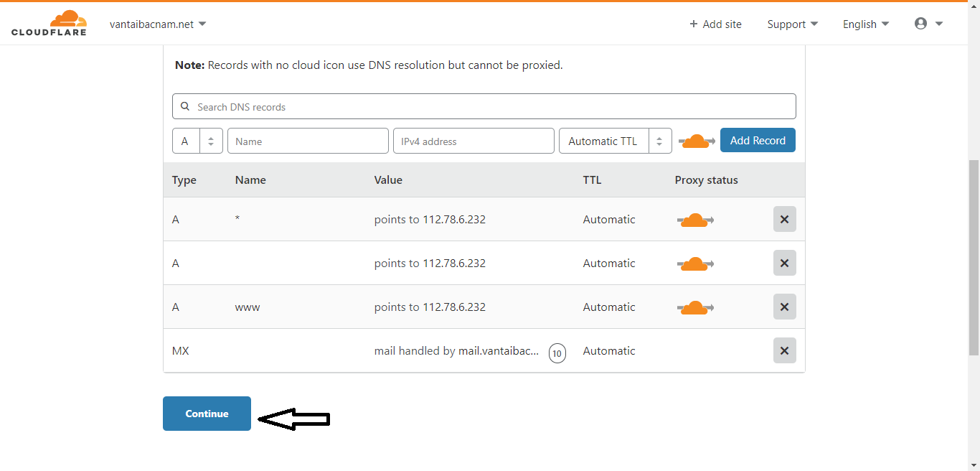Focus the Search DNS records field
This screenshot has height=471, width=980.
(x=488, y=107)
